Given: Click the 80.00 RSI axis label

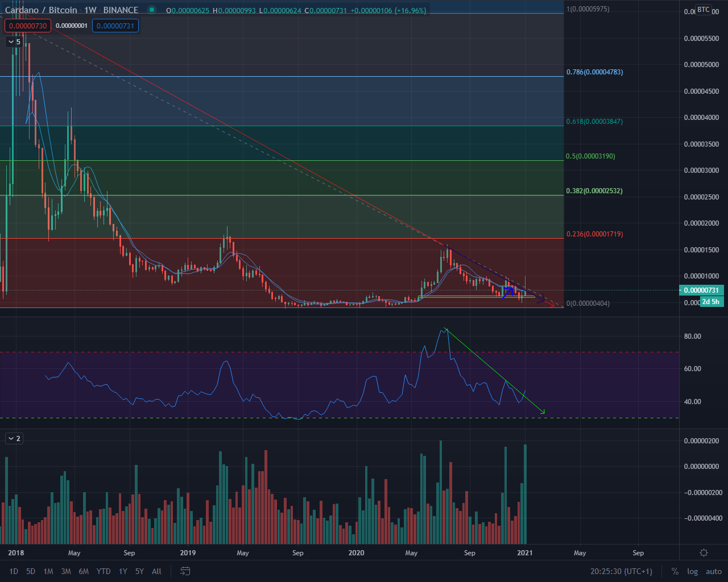Looking at the screenshot, I should tap(693, 336).
